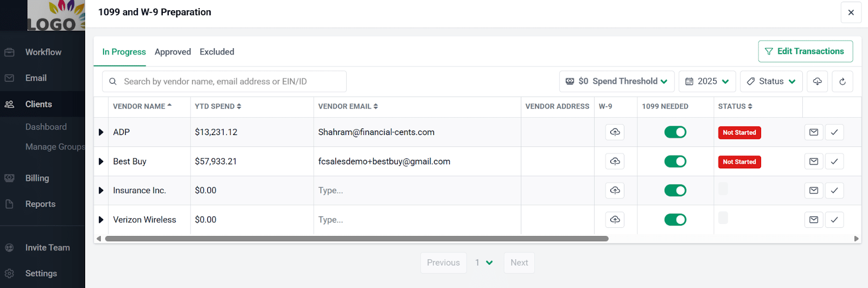Switch to the Approved tab

[173, 52]
